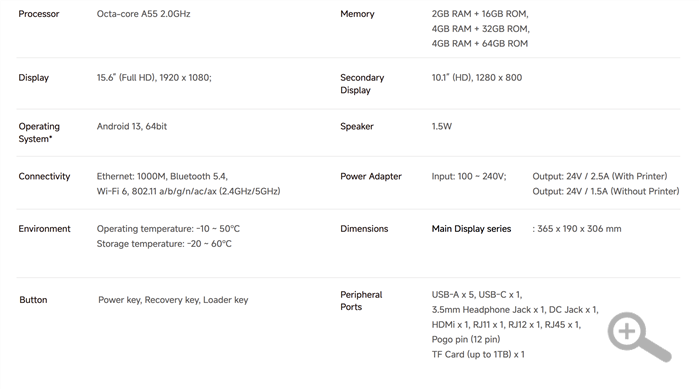Click the Speaker 1.5W value
The image size is (699, 389).
click(441, 127)
